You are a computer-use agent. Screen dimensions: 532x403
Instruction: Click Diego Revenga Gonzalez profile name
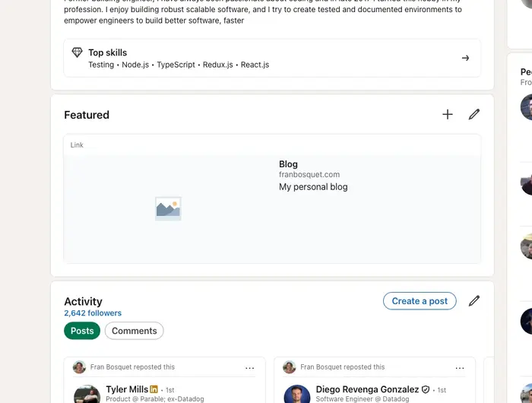367,389
